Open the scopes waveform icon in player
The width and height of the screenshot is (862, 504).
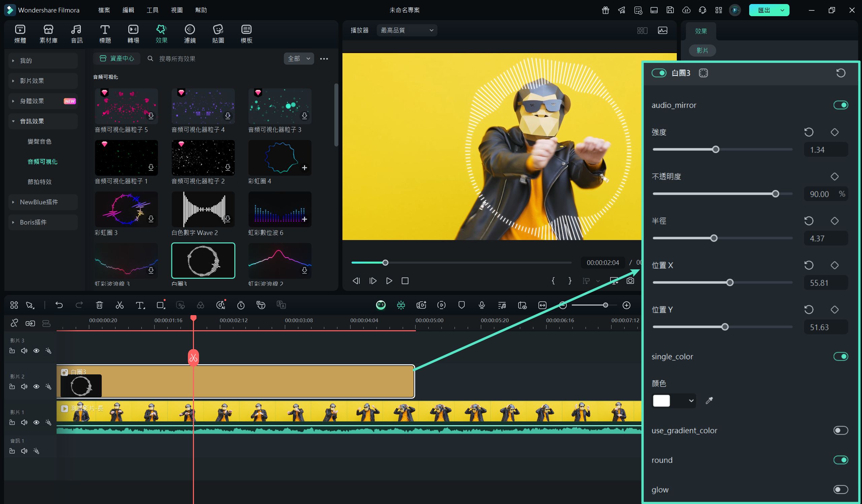(663, 30)
